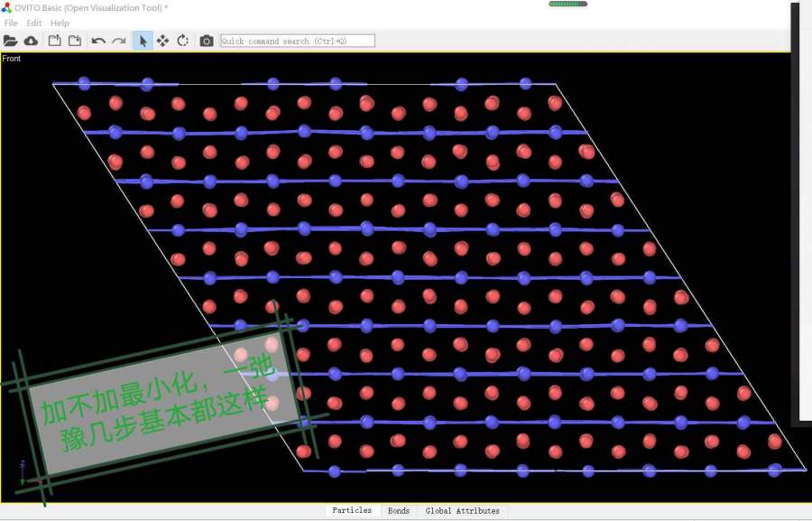812x521 pixels.
Task: Undo the last action
Action: [98, 41]
